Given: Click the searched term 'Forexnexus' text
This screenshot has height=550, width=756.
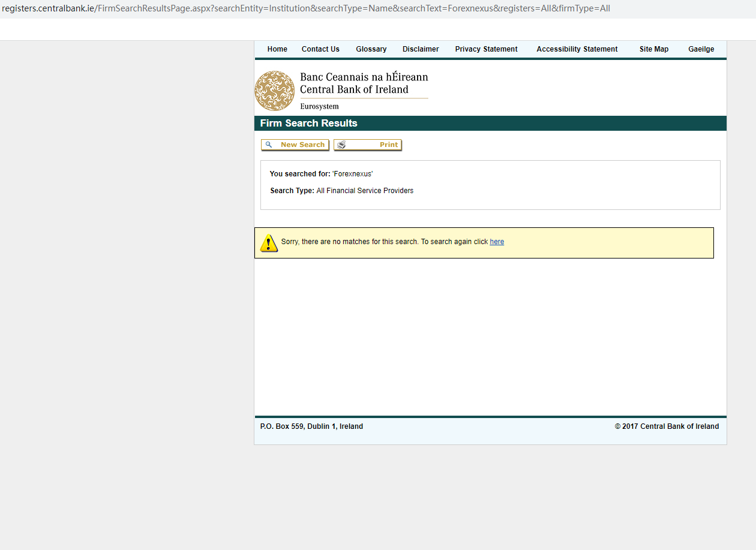Looking at the screenshot, I should 352,174.
